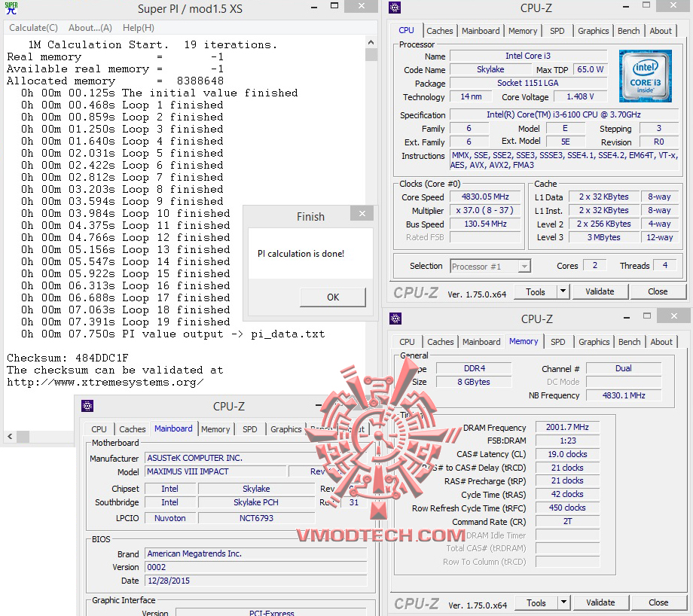Click Tools button in the top CPU-Z window
The width and height of the screenshot is (693, 616).
point(536,292)
